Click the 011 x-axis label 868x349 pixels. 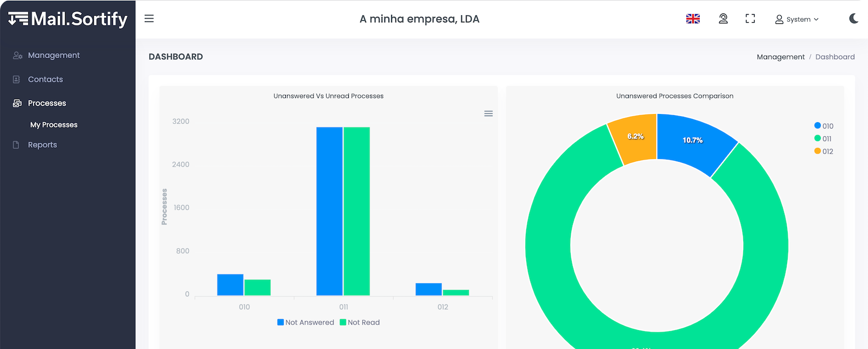click(343, 307)
